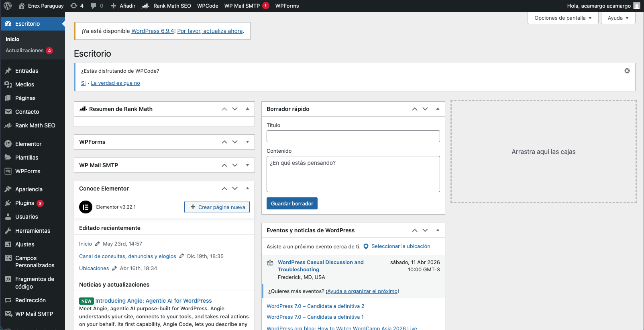Move WPForms box down

(235, 142)
